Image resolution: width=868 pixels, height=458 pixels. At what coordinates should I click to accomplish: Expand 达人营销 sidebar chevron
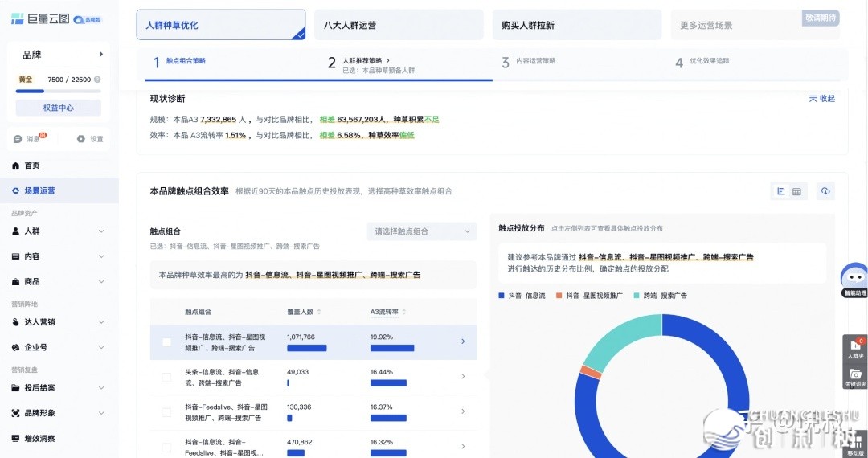(101, 322)
